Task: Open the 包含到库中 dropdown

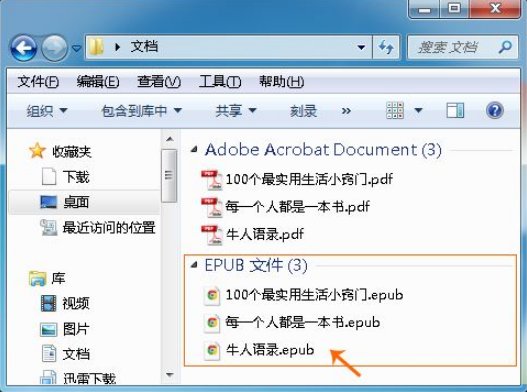Action: pyautogui.click(x=141, y=111)
